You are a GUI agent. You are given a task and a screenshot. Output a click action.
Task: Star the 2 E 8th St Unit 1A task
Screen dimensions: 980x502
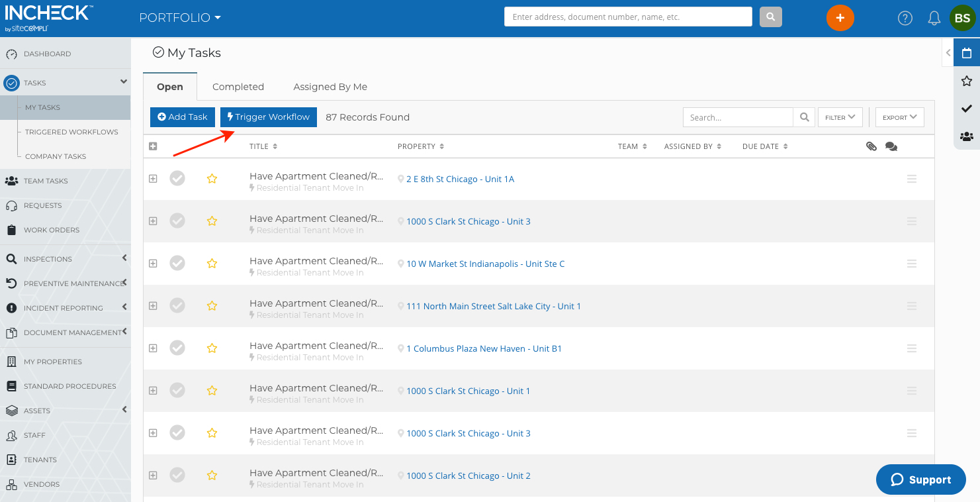coord(212,178)
